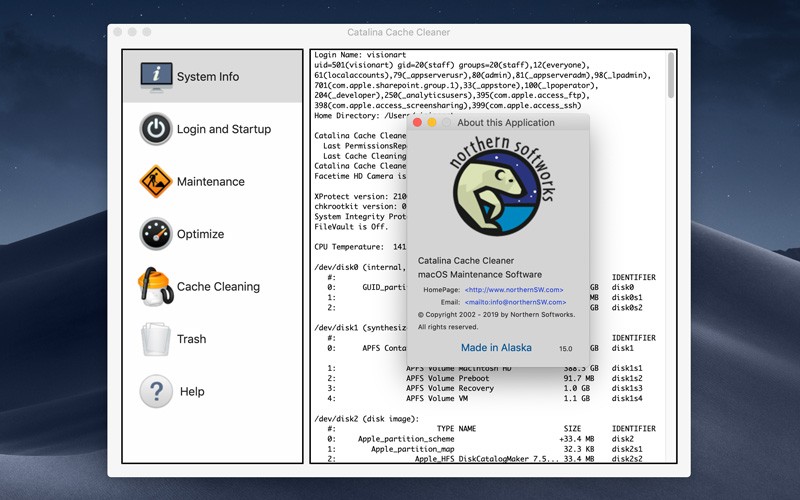This screenshot has width=800, height=500.
Task: Open the System Info section label
Action: 208,77
